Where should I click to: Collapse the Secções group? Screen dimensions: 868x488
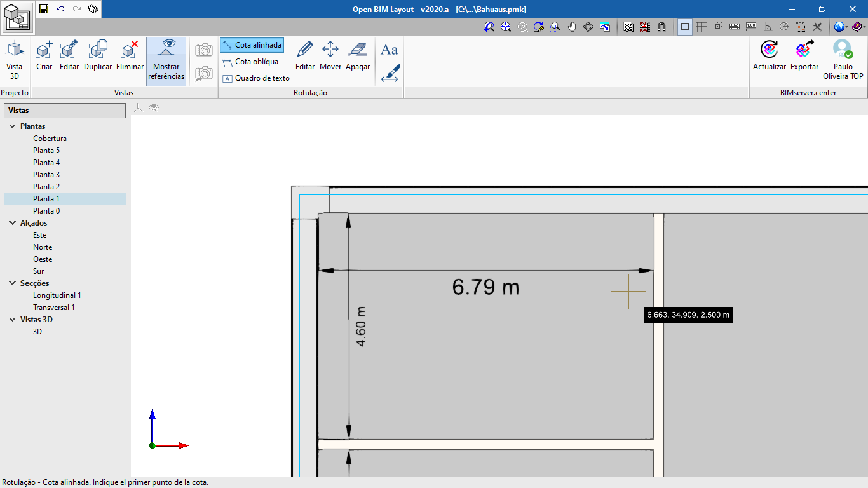tap(14, 283)
